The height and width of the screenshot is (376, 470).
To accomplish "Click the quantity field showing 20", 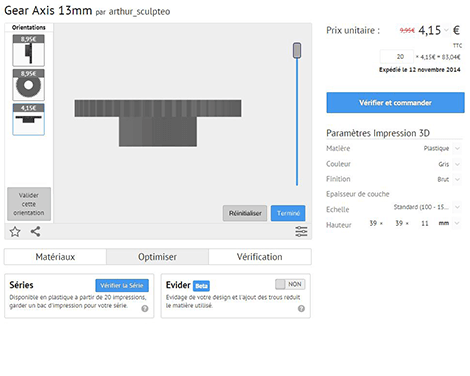I will point(397,57).
